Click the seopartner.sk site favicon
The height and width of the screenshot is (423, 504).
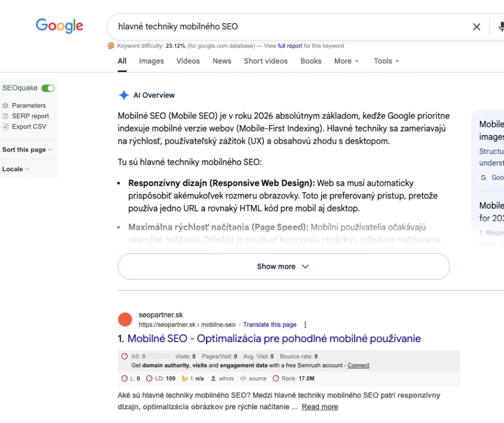(126, 319)
